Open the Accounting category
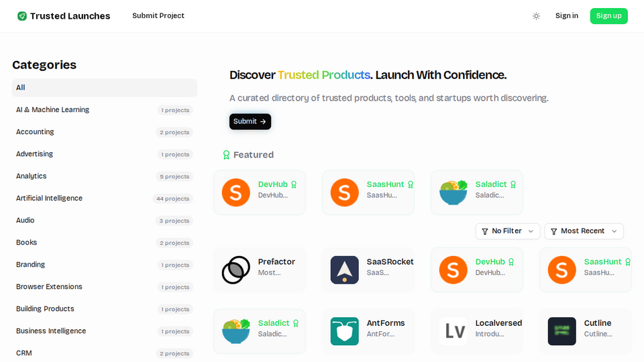The image size is (644, 362). (x=105, y=132)
